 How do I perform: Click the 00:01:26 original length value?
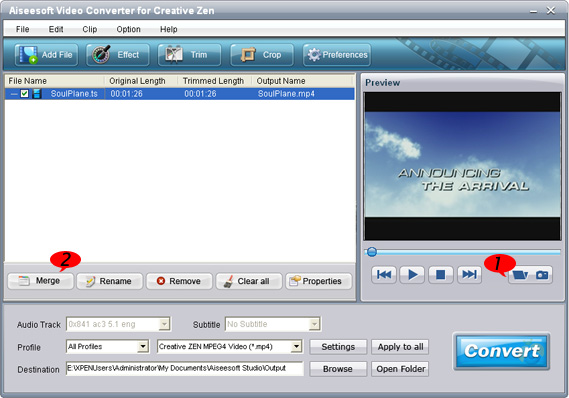pos(127,94)
